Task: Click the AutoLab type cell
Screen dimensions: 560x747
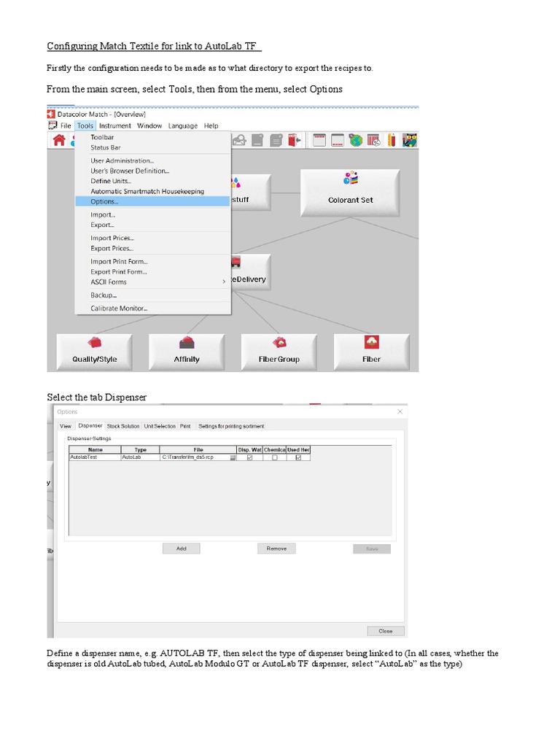Action: click(x=140, y=457)
